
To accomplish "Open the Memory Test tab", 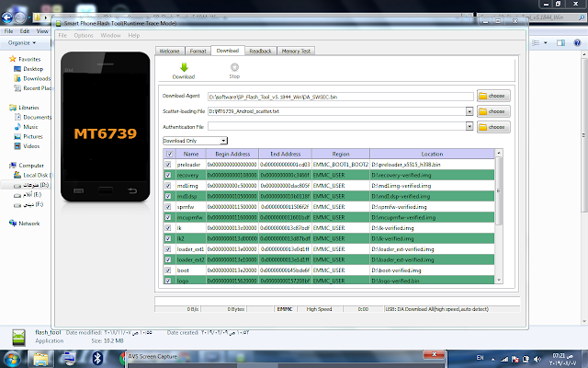I will coord(296,52).
